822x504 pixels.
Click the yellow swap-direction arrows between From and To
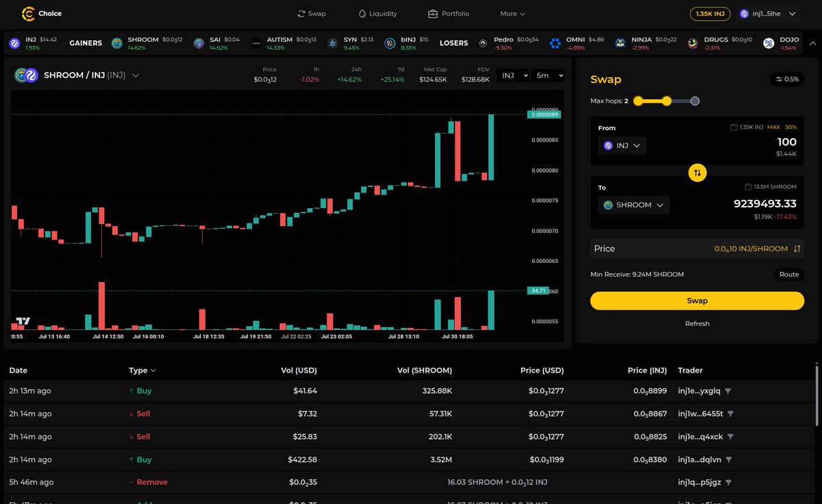(x=697, y=173)
